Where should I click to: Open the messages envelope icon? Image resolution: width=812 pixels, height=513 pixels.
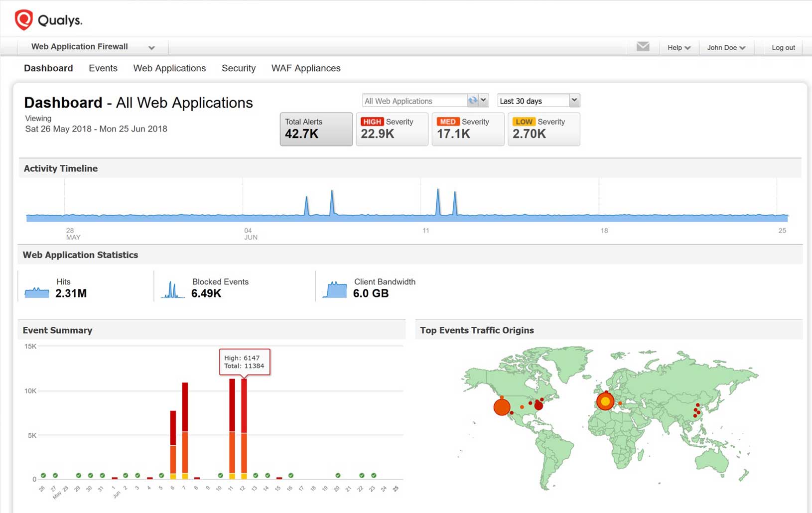(x=643, y=46)
